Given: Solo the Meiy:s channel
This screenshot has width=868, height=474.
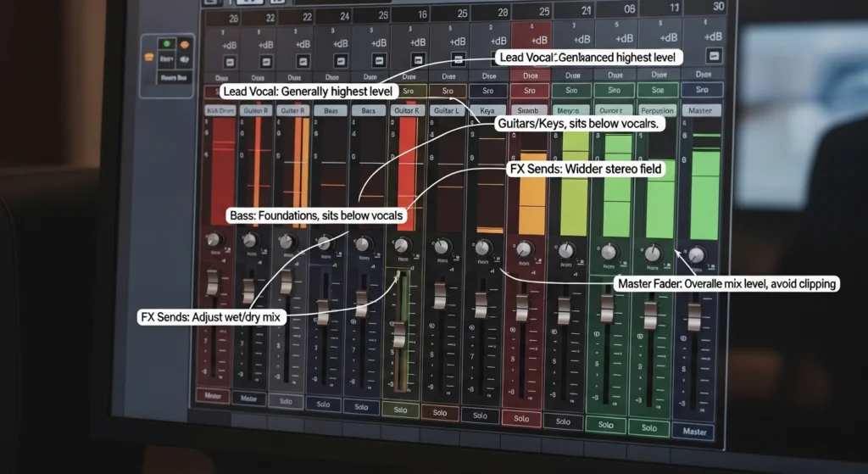Looking at the screenshot, I should click(x=563, y=421).
